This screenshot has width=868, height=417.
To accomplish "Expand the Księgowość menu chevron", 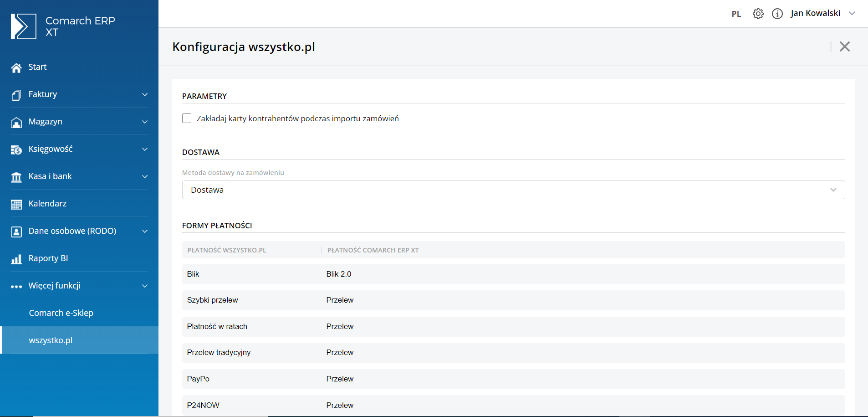I will (145, 149).
